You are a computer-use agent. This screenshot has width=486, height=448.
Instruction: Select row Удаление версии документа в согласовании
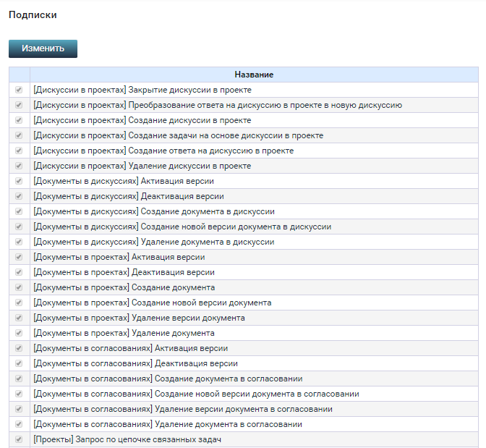coord(182,409)
